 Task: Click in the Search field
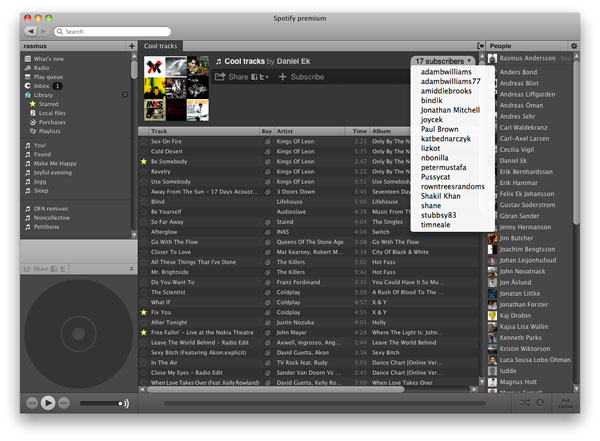(112, 31)
